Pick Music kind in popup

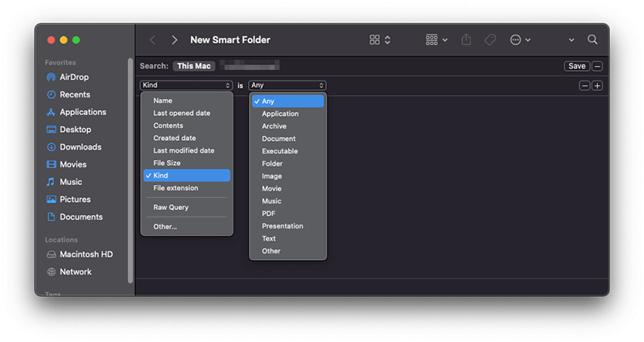pyautogui.click(x=288, y=201)
